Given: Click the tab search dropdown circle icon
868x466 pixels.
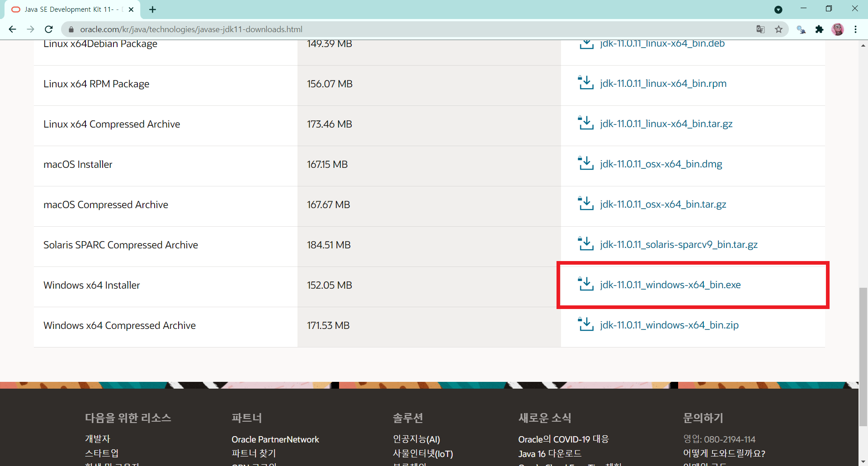Looking at the screenshot, I should point(778,10).
